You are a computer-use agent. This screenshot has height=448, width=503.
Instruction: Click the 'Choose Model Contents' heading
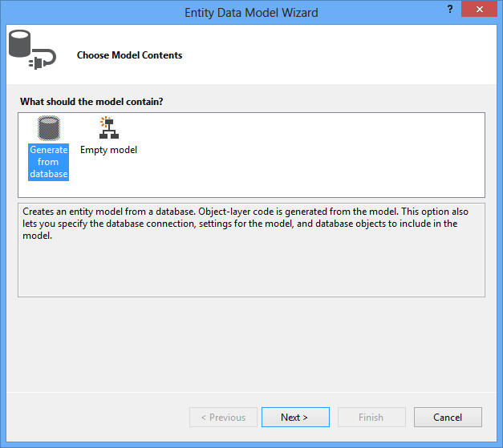tap(130, 55)
